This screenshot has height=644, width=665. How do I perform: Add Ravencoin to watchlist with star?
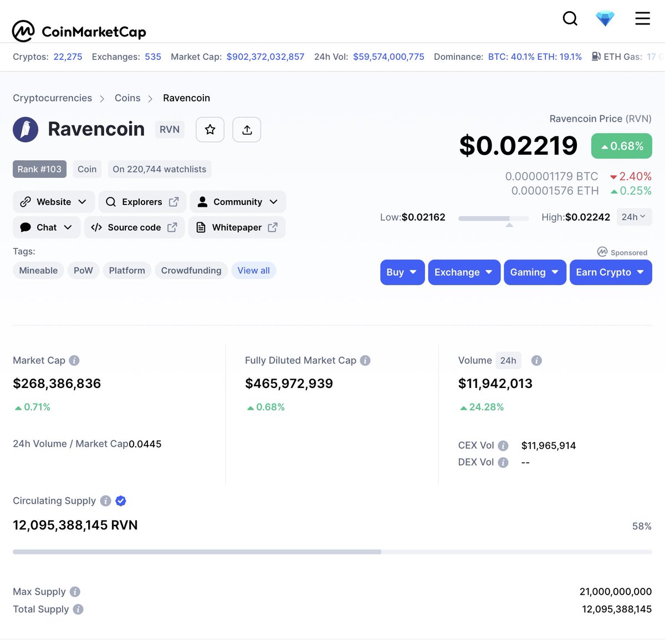tap(210, 130)
